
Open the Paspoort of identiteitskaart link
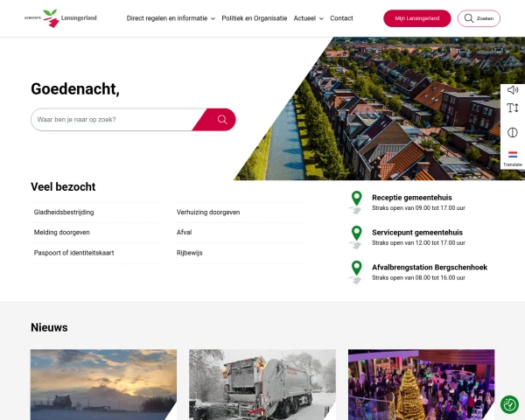[73, 253]
